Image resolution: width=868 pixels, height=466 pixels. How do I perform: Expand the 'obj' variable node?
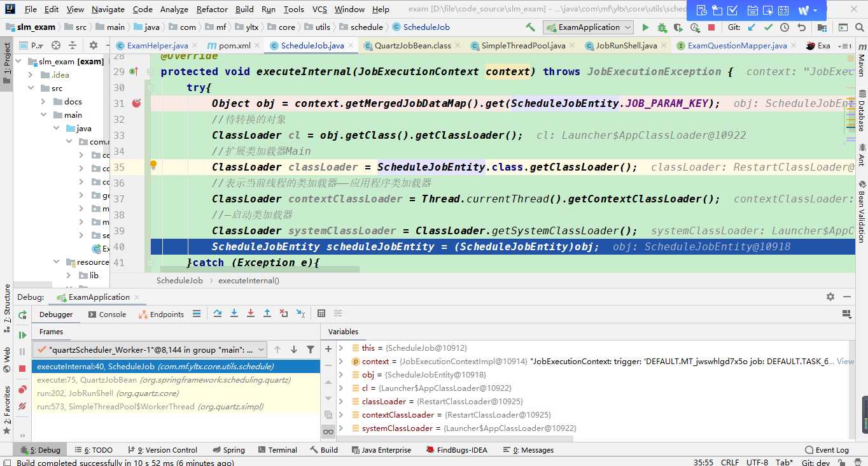tap(341, 374)
